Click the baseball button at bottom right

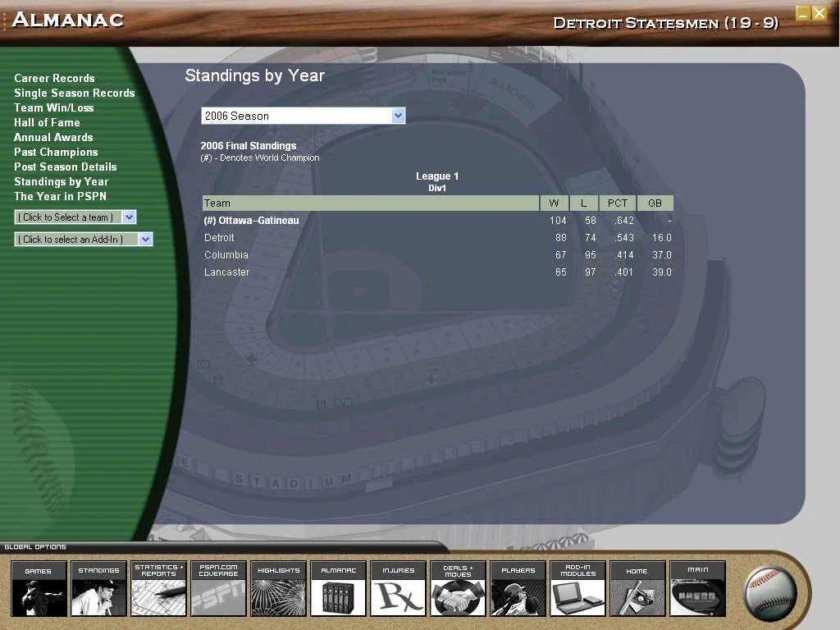[770, 591]
